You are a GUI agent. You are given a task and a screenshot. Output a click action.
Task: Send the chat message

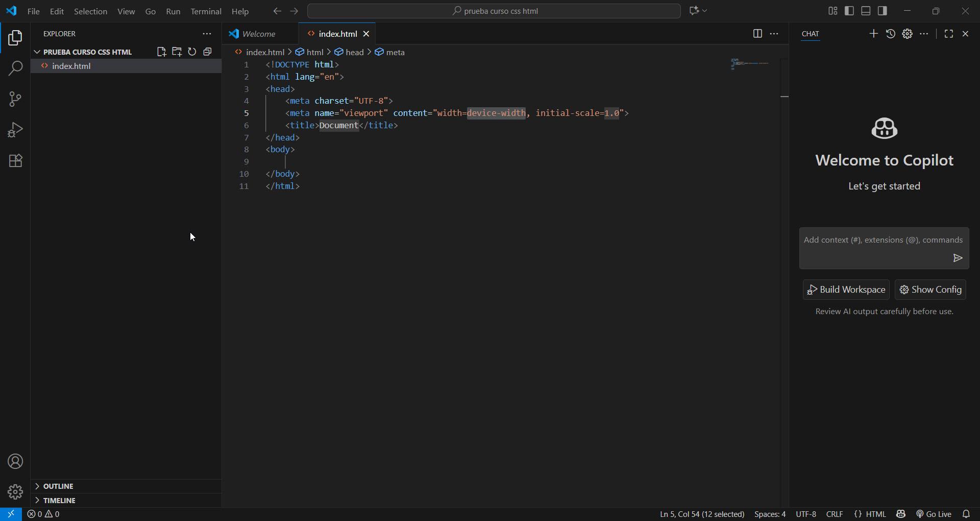click(x=958, y=258)
